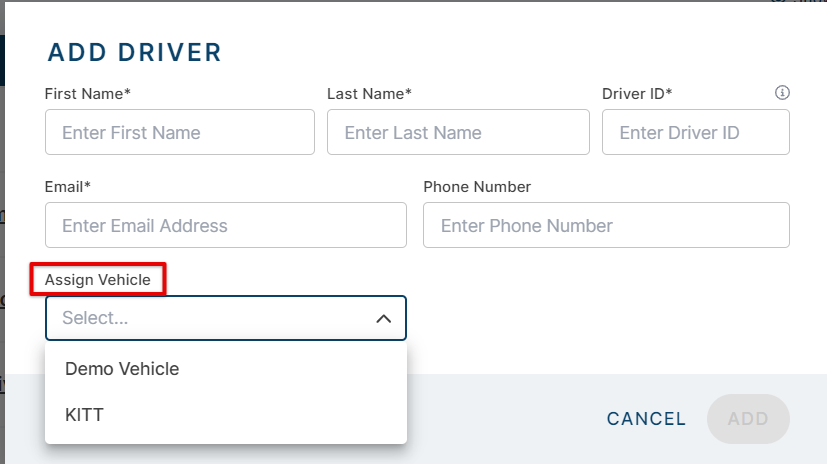Click the Driver ID* label text

[x=637, y=94]
